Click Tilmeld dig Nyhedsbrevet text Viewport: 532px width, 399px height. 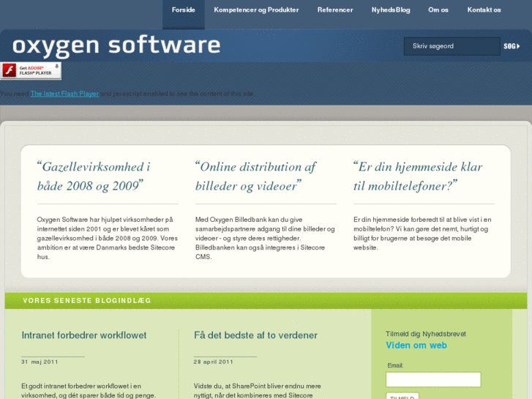click(x=426, y=334)
